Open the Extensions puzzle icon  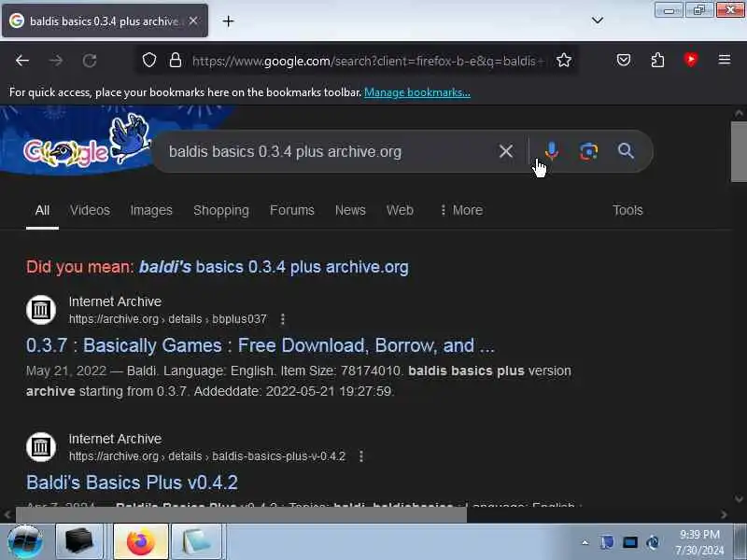[657, 60]
